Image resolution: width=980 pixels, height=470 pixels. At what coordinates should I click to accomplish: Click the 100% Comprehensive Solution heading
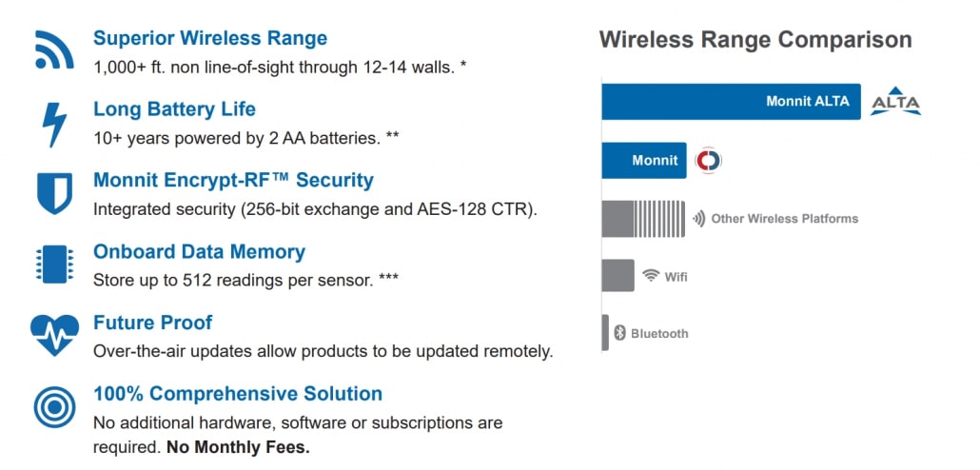[x=238, y=394]
